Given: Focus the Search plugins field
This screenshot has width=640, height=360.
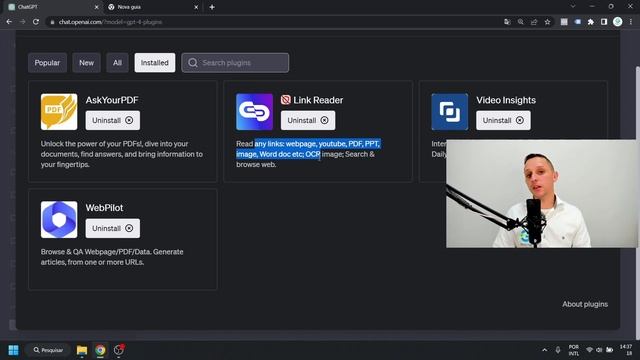Looking at the screenshot, I should [x=235, y=63].
